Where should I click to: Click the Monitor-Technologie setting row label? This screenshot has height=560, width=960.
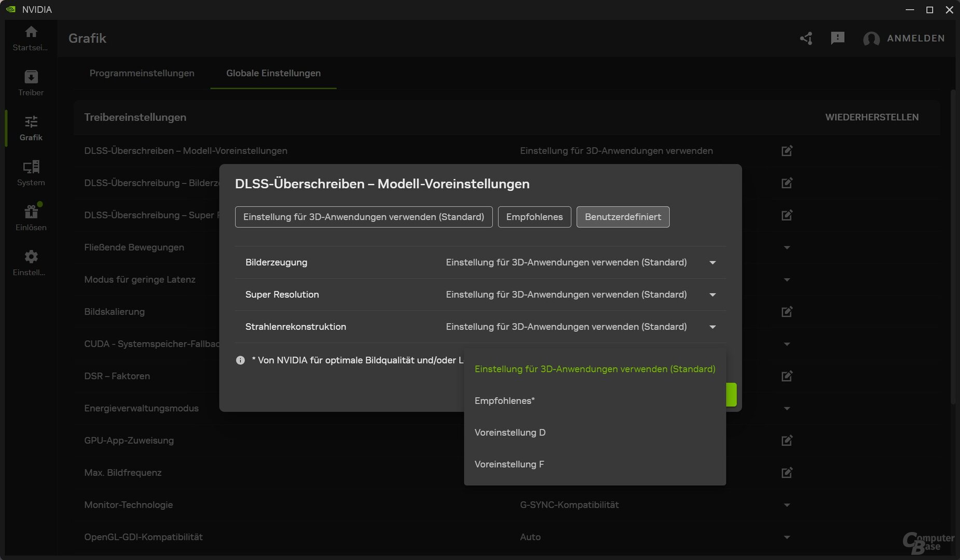[x=129, y=505]
